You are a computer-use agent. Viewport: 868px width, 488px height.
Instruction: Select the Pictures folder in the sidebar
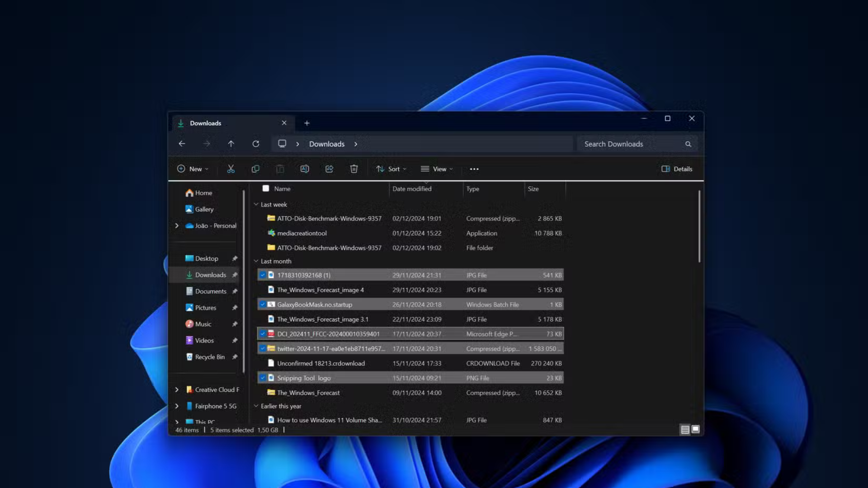(206, 308)
